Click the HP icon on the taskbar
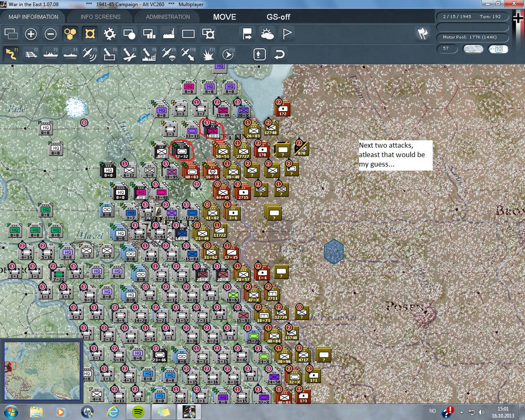This screenshot has height=420, width=525. (x=87, y=412)
